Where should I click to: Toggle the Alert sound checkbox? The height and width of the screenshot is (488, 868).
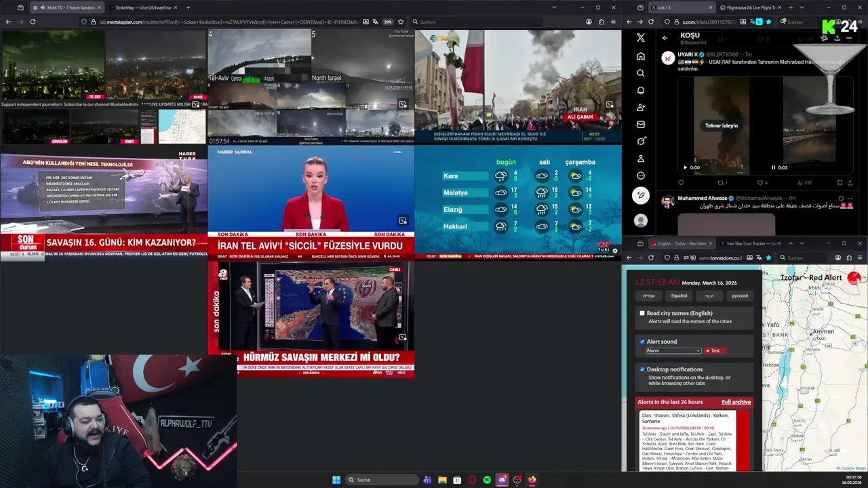(x=642, y=342)
